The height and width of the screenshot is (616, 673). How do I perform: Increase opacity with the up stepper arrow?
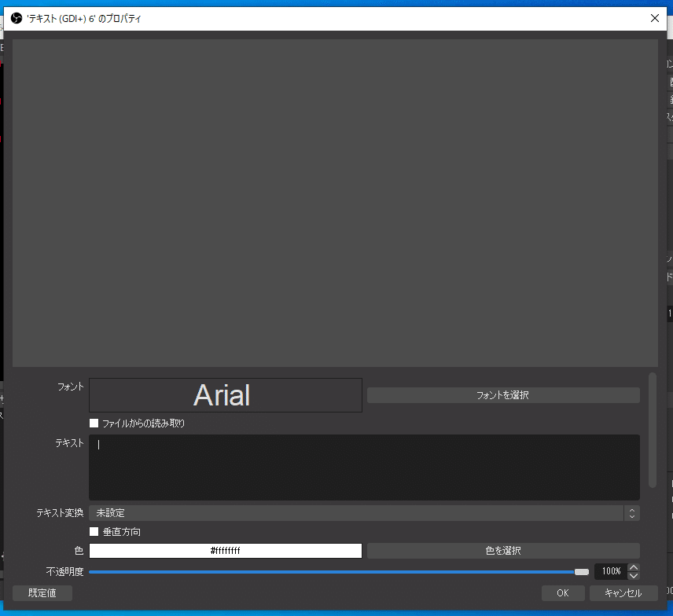tap(634, 567)
